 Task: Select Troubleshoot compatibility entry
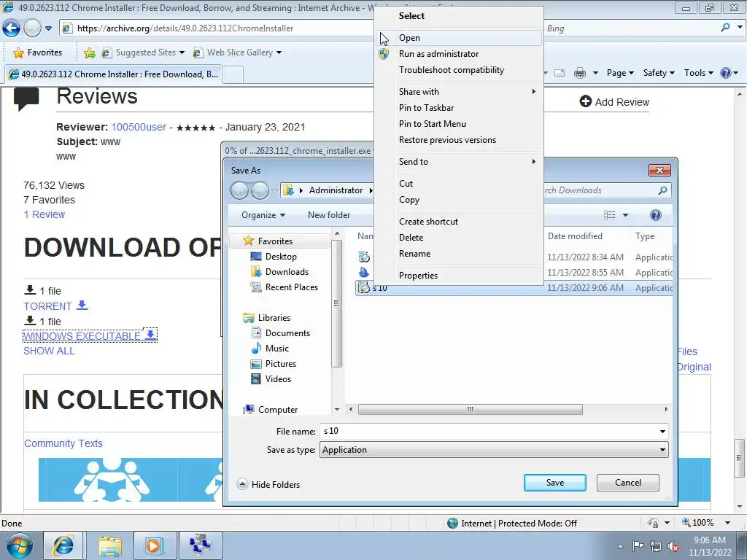[x=459, y=70]
